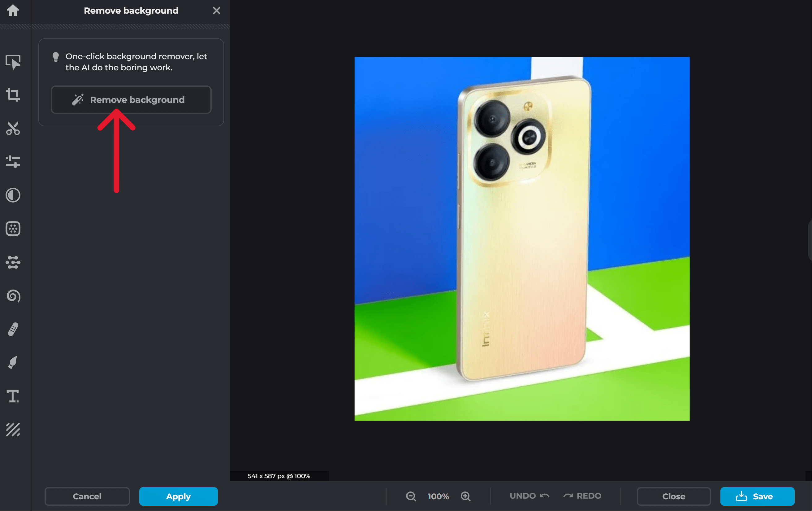Select the Draw brush tool
Image resolution: width=812 pixels, height=511 pixels.
[13, 362]
